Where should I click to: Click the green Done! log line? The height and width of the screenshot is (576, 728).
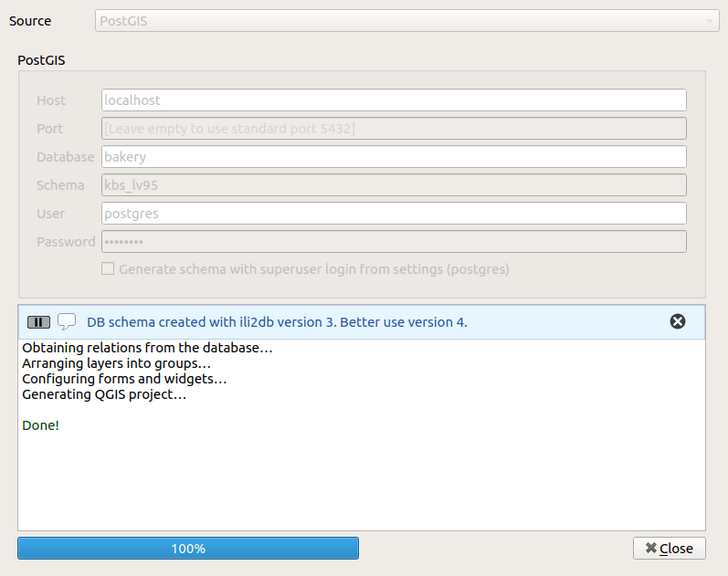[x=40, y=425]
